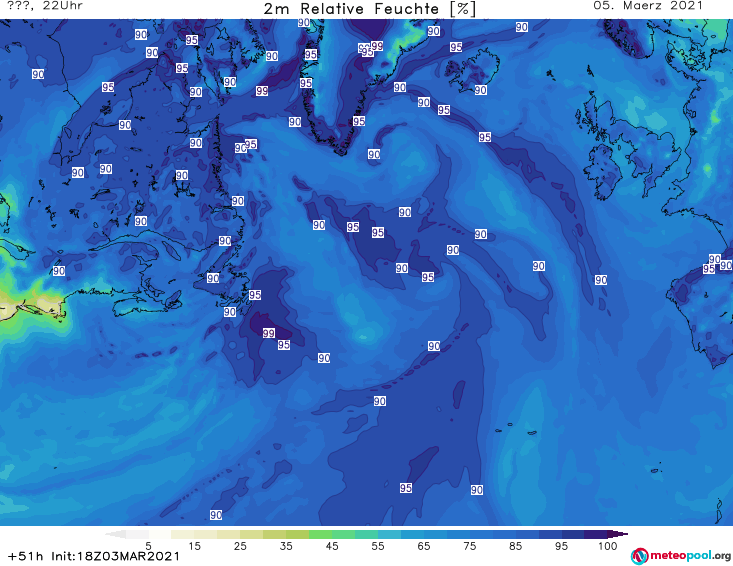Pick the bright green colorbar segment left of 45
733x566 pixels.
320,534
